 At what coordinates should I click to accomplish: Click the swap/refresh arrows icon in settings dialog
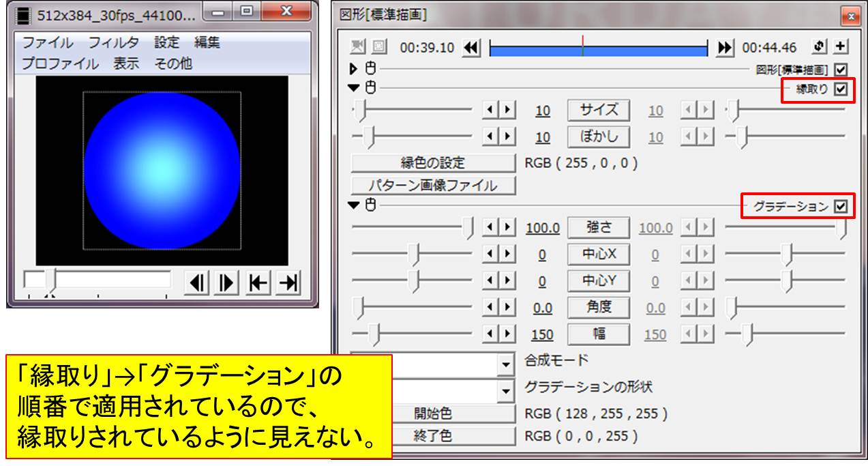(x=820, y=47)
